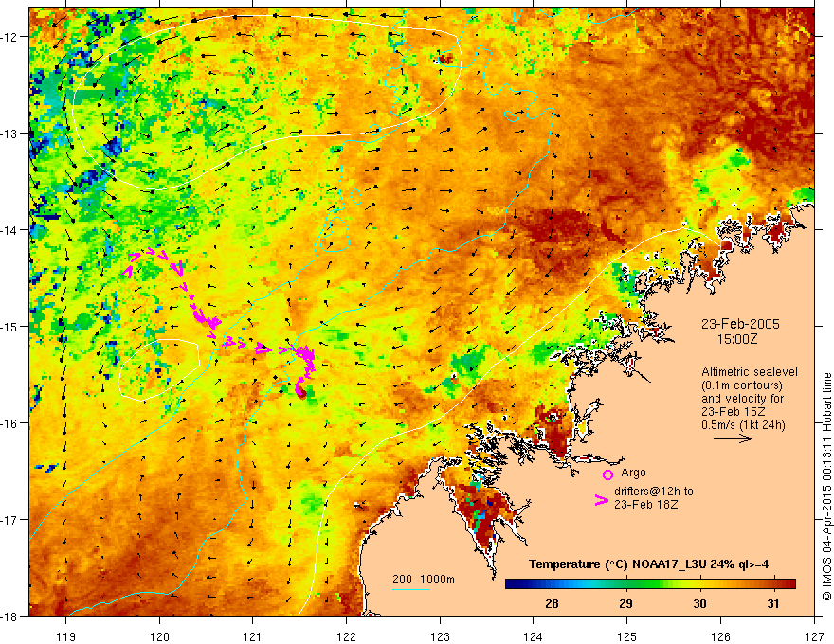Click the Temperature NOAA17_L3U color bar title
Image resolution: width=834 pixels, height=644 pixels.
pos(648,564)
